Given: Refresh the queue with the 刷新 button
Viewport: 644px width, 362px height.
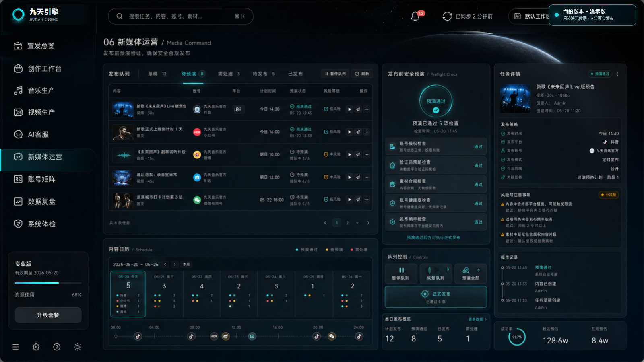Looking at the screenshot, I should click(362, 74).
